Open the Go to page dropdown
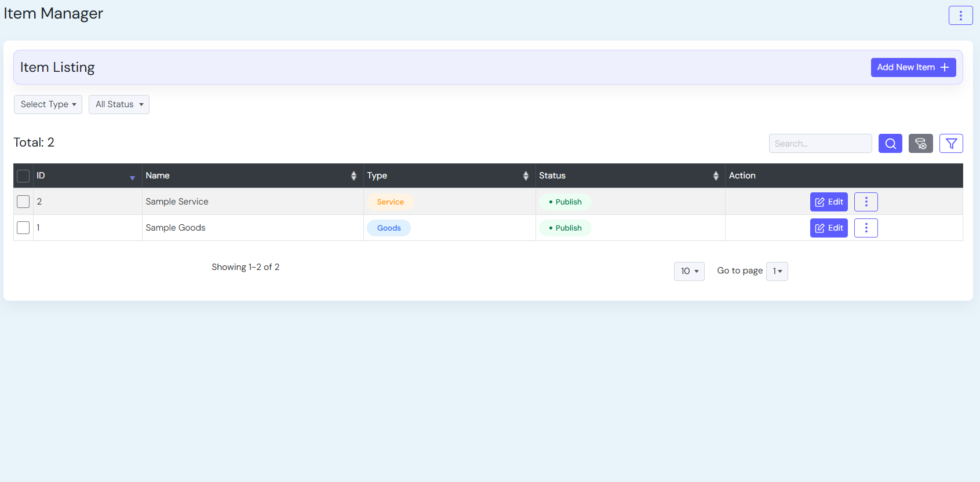The height and width of the screenshot is (482, 980). click(x=777, y=271)
